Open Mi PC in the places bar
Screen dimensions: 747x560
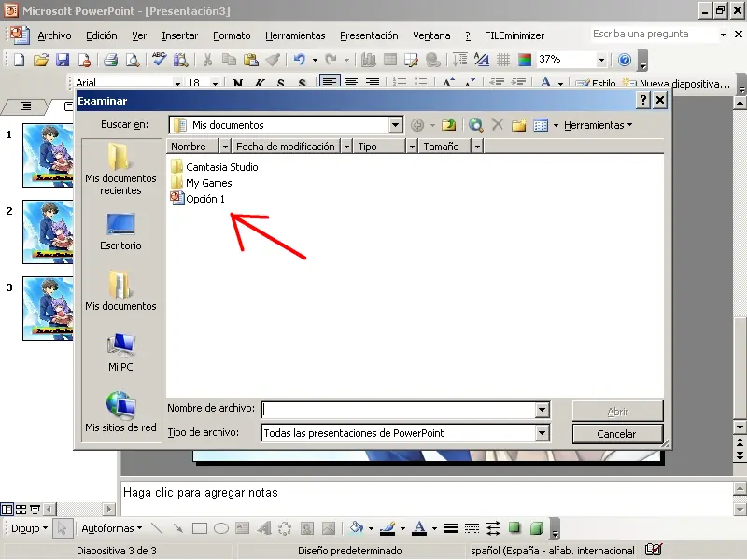120,353
